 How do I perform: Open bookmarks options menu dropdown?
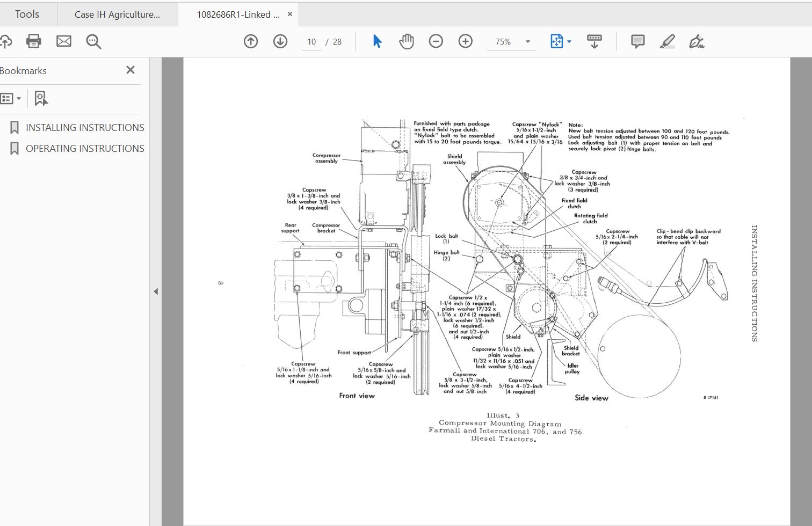11,98
